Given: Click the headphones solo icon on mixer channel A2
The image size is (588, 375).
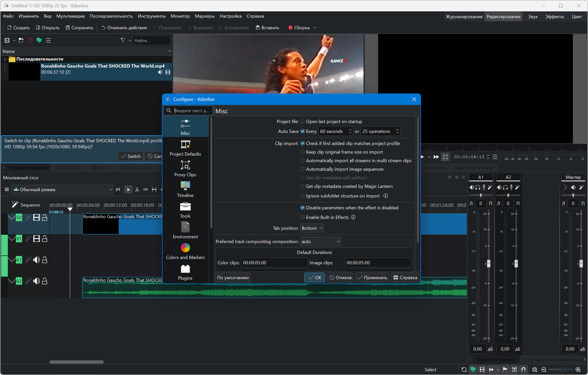Looking at the screenshot, I should click(505, 187).
